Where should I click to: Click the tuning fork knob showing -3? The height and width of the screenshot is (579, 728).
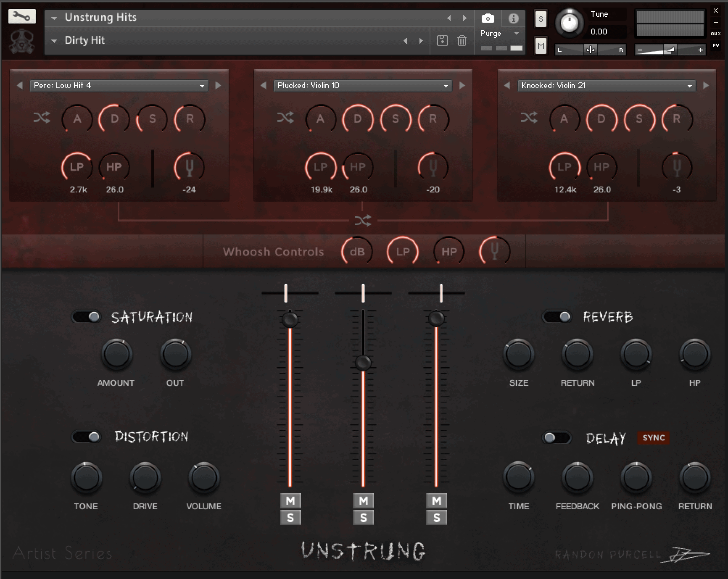tap(677, 167)
